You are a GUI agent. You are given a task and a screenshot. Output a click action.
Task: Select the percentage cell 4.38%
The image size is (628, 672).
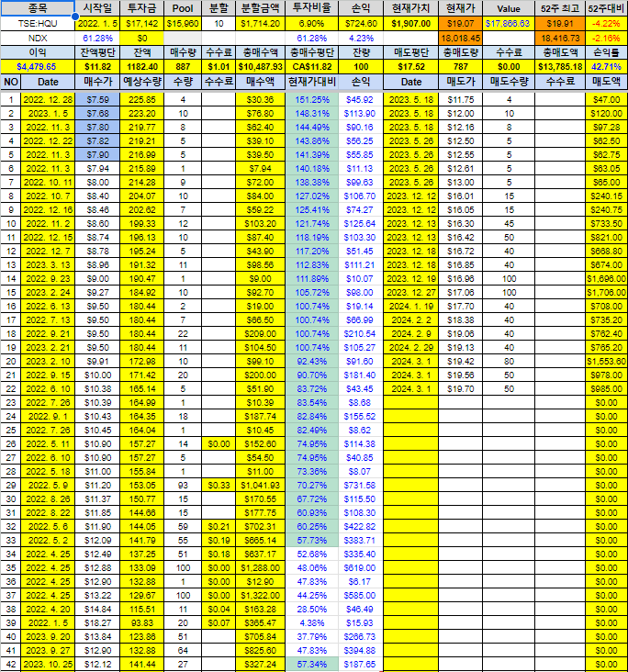pyautogui.click(x=311, y=622)
